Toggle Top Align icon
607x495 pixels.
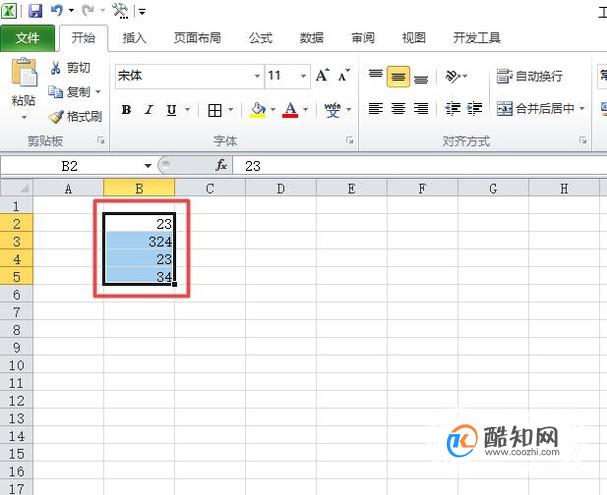pos(376,76)
